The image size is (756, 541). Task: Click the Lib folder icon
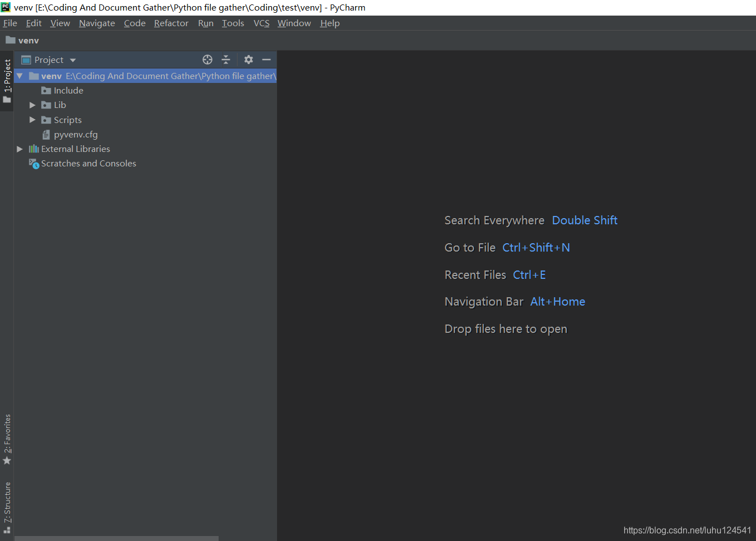pos(46,105)
